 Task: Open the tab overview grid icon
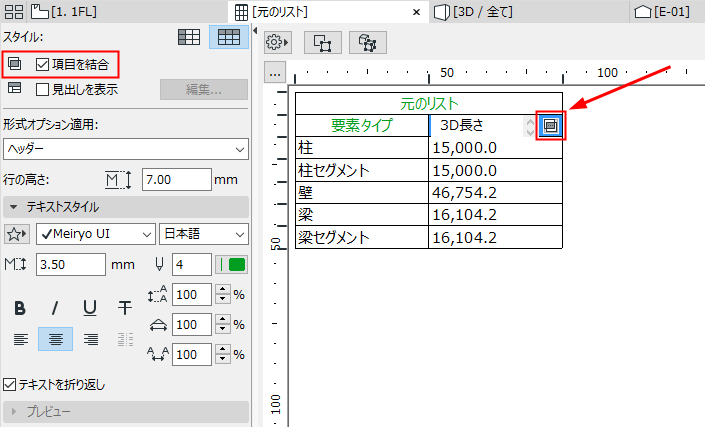[x=13, y=11]
